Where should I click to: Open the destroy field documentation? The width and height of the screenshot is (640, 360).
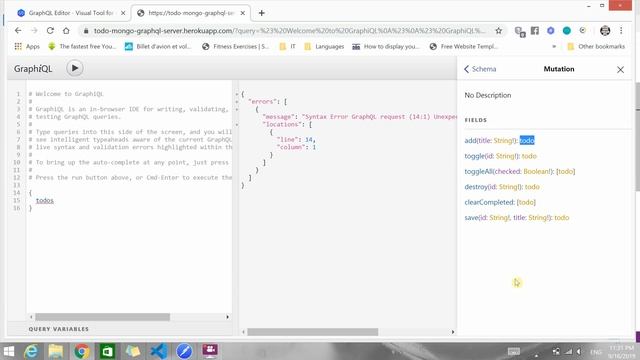[476, 187]
